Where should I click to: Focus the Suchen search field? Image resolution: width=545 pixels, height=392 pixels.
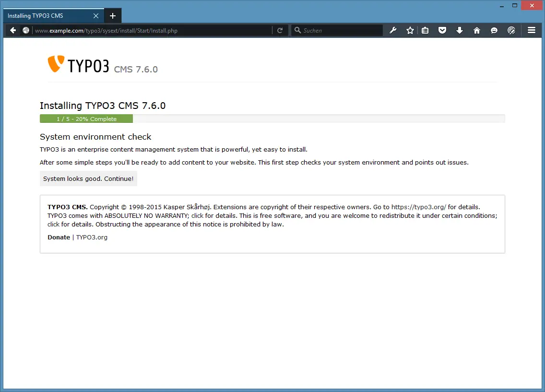click(337, 31)
